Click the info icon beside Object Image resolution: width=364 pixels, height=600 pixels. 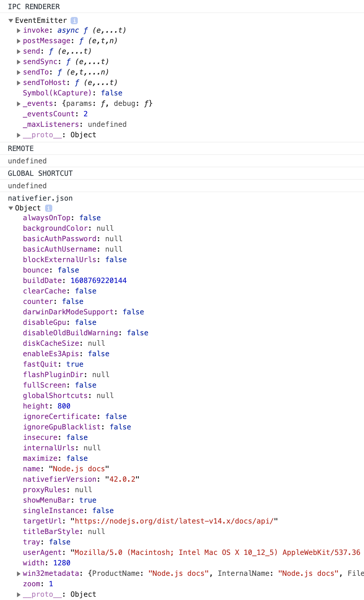pyautogui.click(x=49, y=208)
